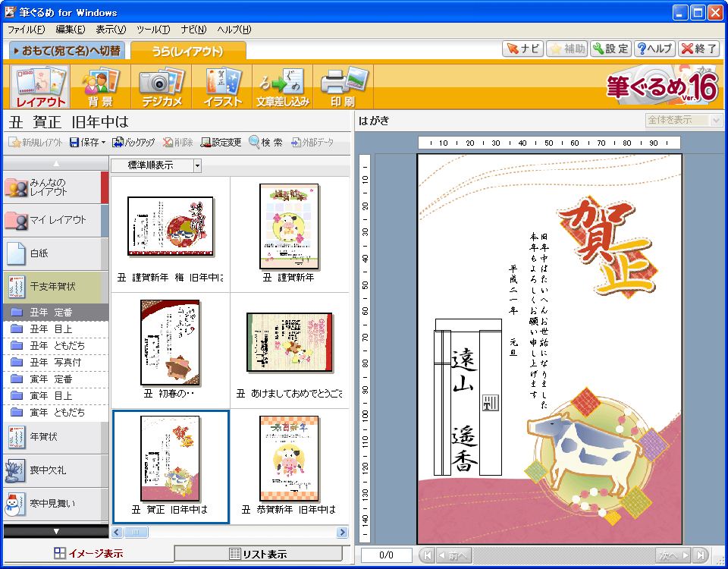Click the バックアップ backup toolbar button

[x=133, y=142]
